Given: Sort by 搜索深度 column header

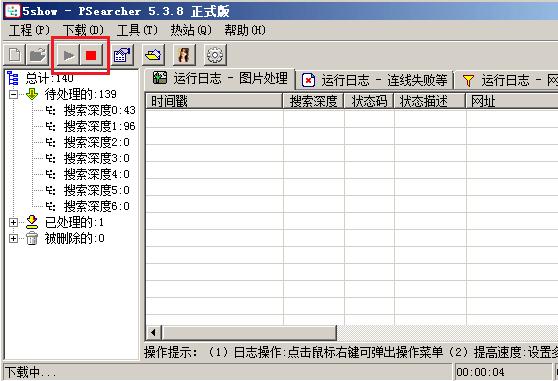Looking at the screenshot, I should point(314,101).
